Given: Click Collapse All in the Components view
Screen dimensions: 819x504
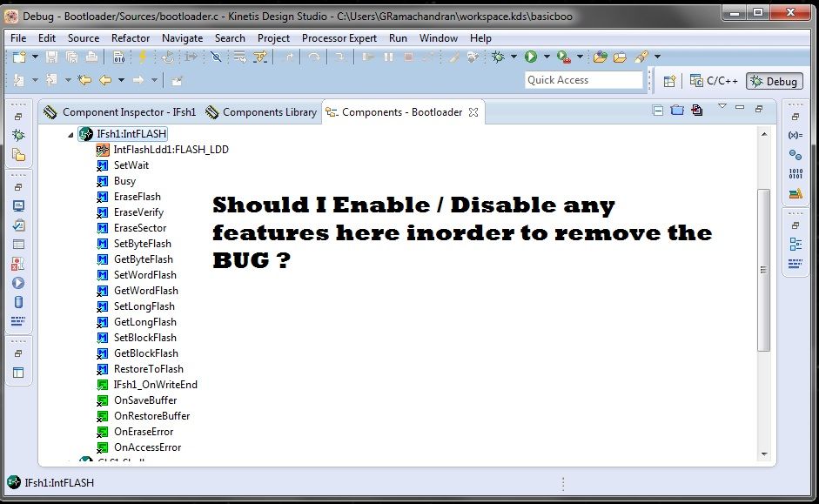Looking at the screenshot, I should [x=658, y=111].
